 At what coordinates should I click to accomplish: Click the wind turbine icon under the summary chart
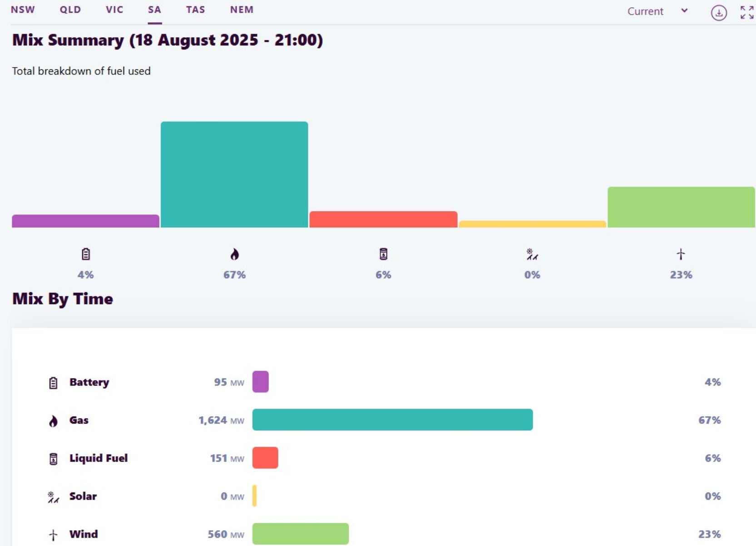pos(681,254)
